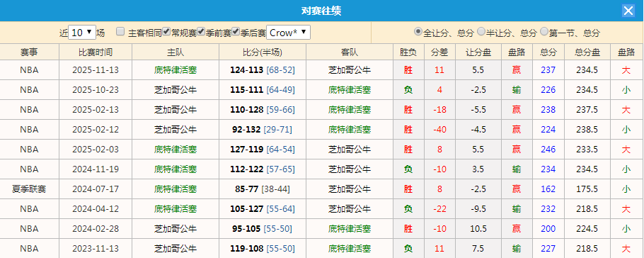Select the 半让分、总分 radio button
Viewport: 644px width, 258px height.
pos(481,31)
